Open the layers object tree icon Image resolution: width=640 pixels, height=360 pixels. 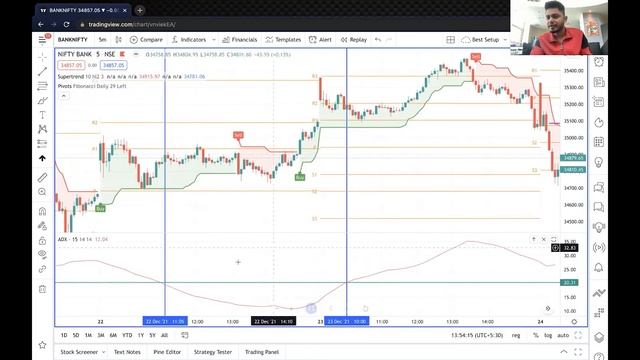[599, 338]
